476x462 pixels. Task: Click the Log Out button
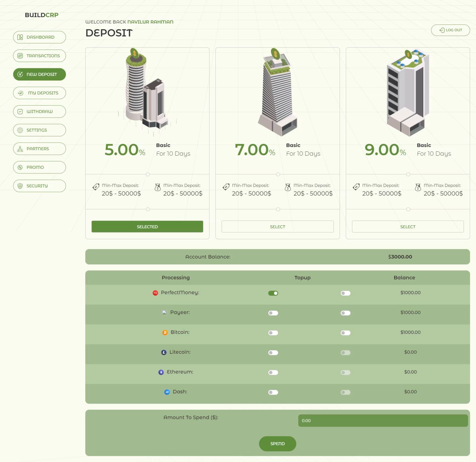[x=450, y=30]
